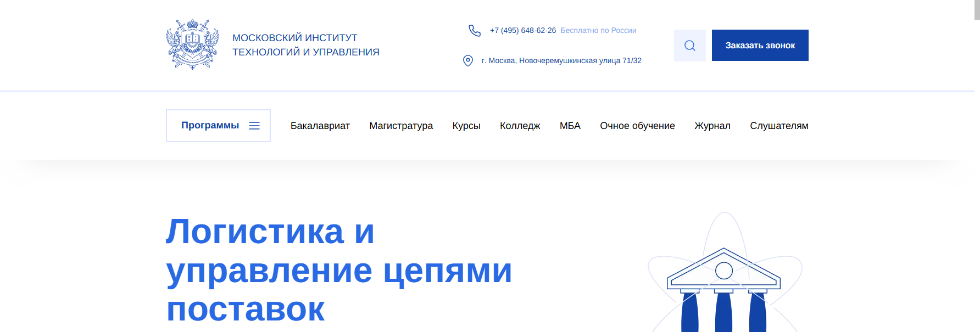
Task: Click the hamburger icon in Программы button
Action: click(254, 126)
